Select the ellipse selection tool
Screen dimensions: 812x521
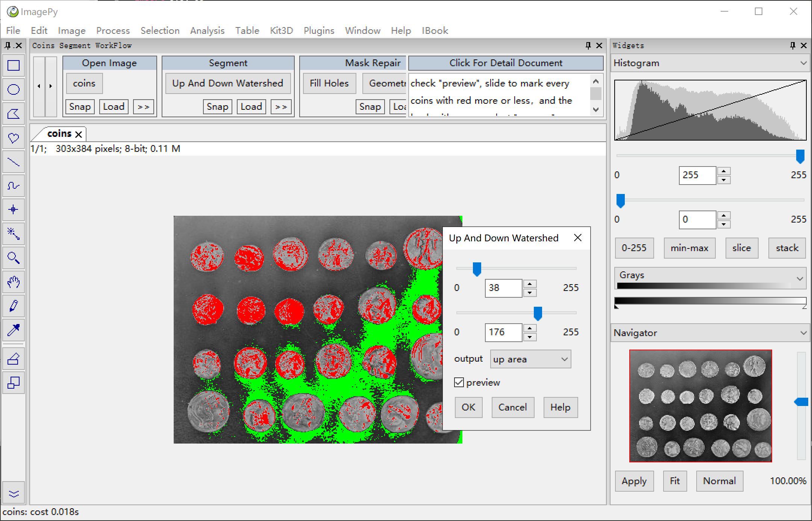point(14,90)
